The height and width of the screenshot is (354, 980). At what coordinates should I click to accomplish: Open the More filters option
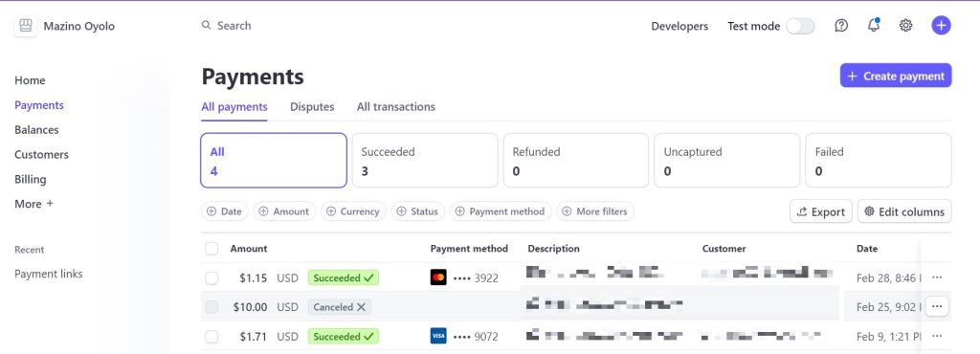point(595,211)
